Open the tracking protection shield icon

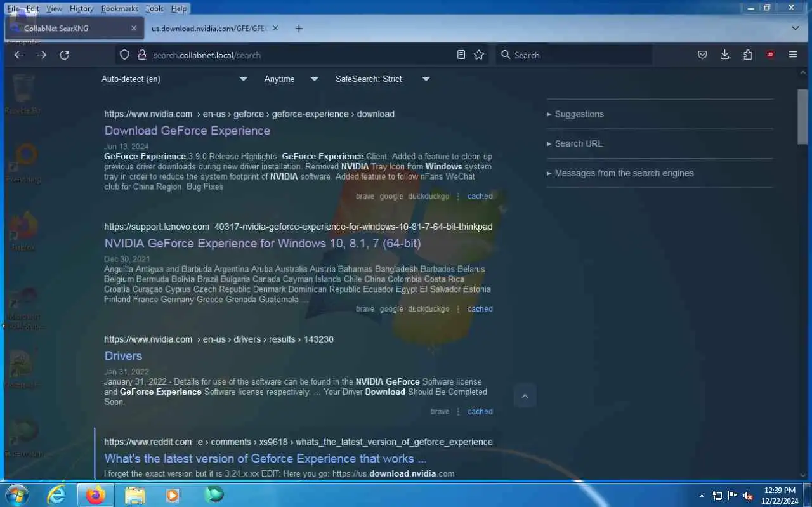[x=125, y=55]
